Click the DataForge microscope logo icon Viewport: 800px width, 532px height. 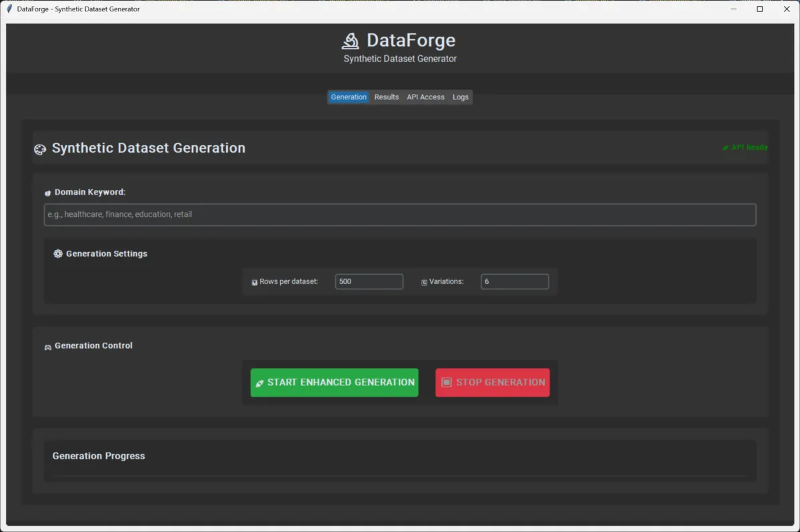click(x=351, y=41)
